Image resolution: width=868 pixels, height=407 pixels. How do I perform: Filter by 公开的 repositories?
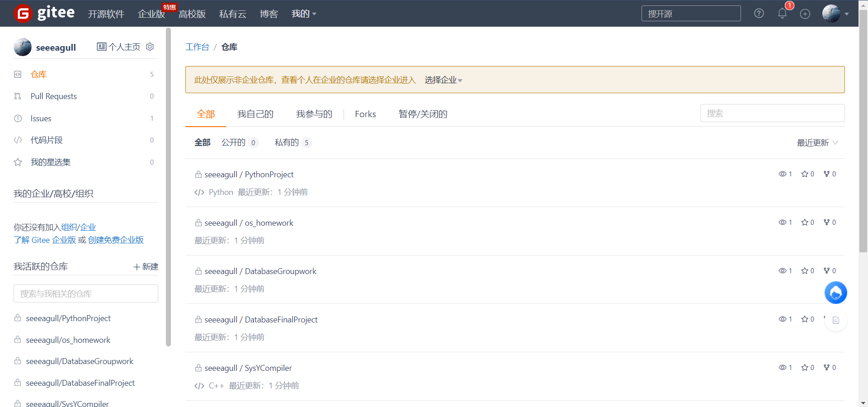point(240,142)
